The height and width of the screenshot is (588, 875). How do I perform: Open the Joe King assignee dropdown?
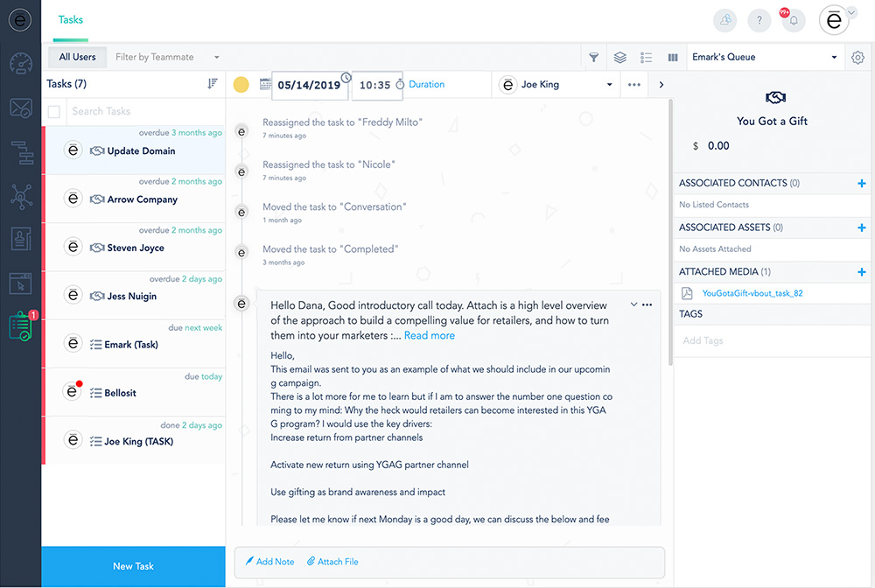point(556,85)
